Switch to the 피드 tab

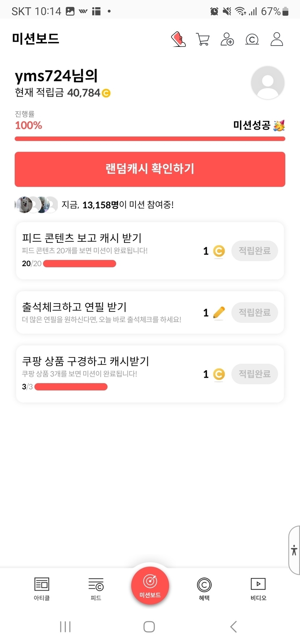point(96,589)
